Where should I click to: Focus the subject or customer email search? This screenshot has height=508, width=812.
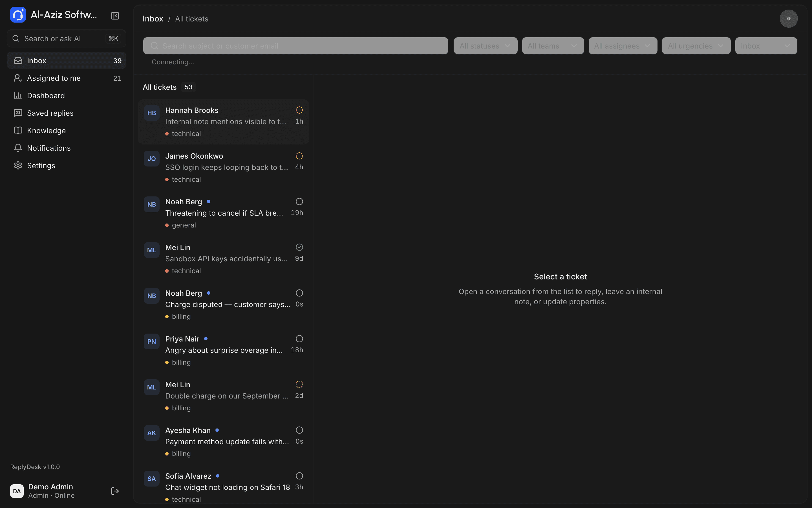click(x=295, y=46)
